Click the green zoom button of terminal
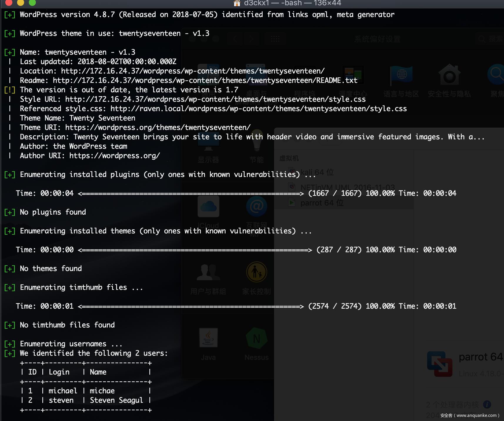Viewport: 504px width, 421px height. click(32, 3)
